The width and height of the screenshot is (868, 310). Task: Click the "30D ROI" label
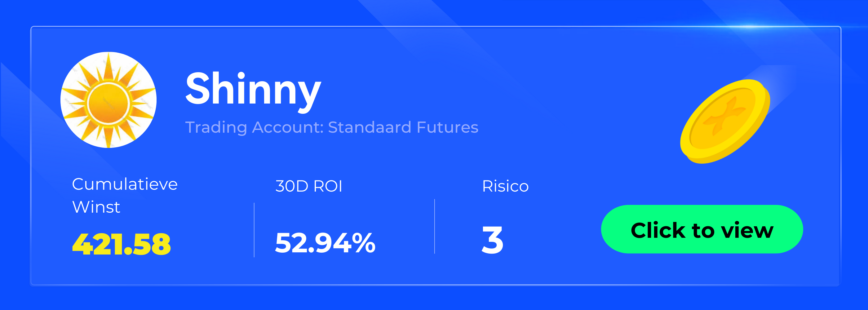point(309,186)
